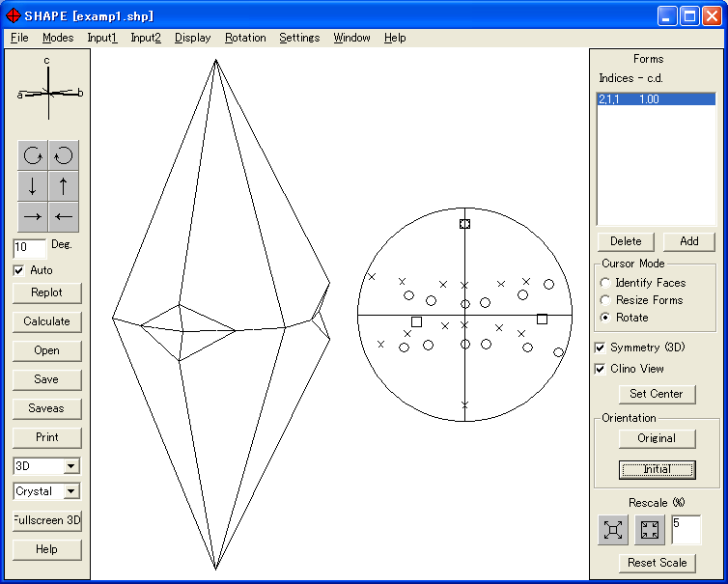Click the Saveas button
The width and height of the screenshot is (728, 584).
[x=47, y=408]
